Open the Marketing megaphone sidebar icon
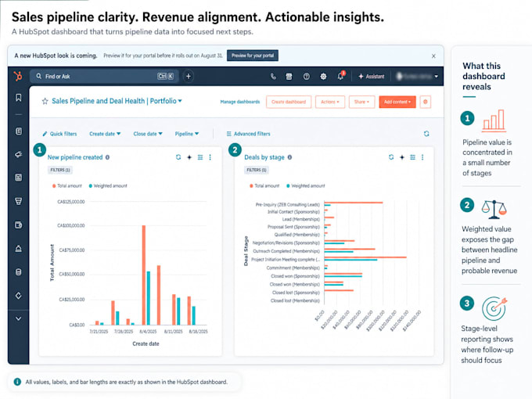The image size is (532, 399). 19,154
